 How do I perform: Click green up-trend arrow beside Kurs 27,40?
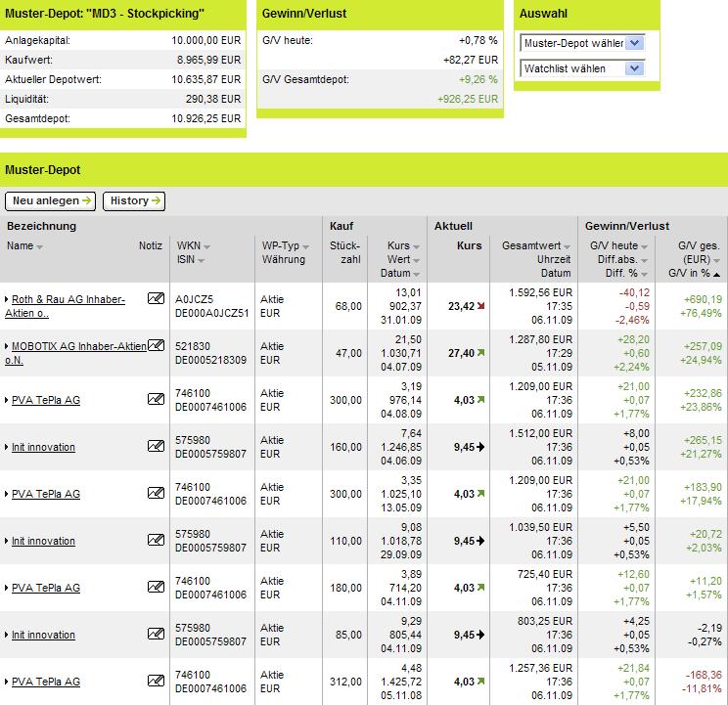pos(481,352)
